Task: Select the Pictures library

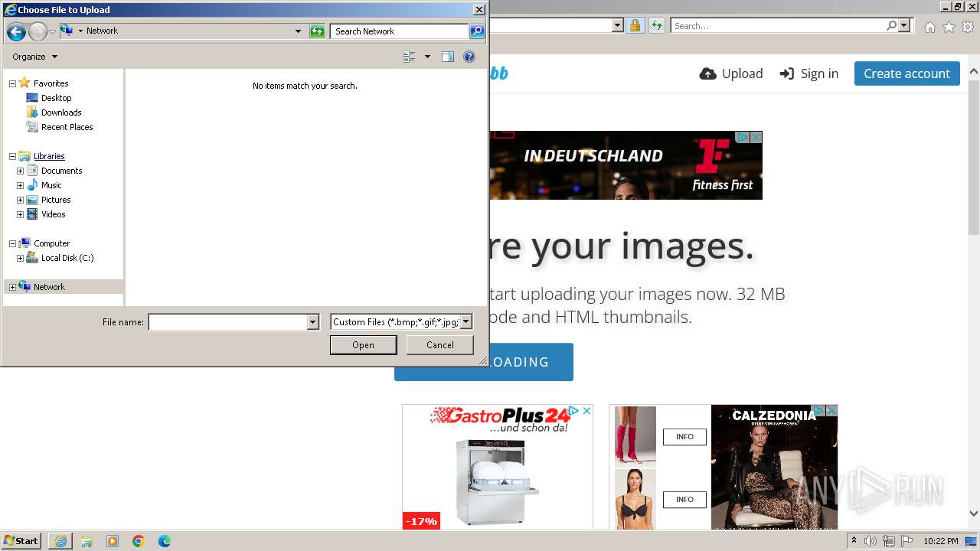Action: [x=56, y=200]
